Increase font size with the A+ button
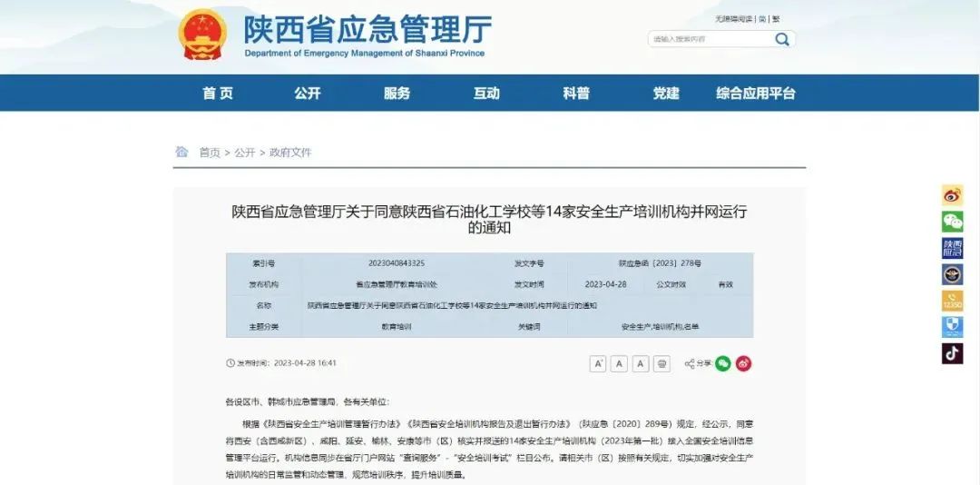 coord(598,363)
